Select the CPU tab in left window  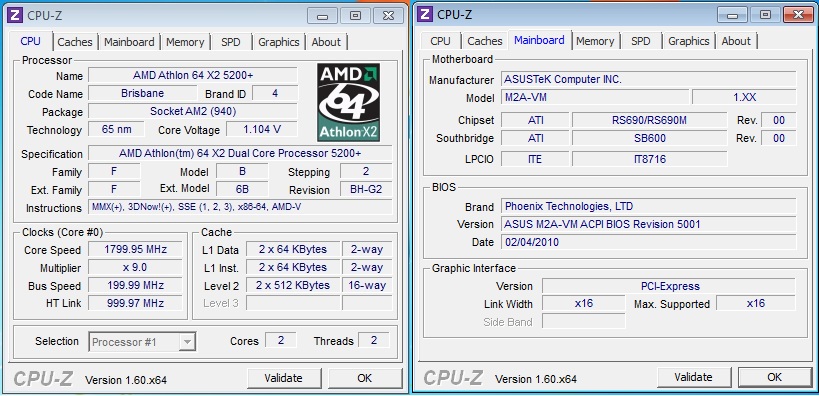[x=30, y=41]
